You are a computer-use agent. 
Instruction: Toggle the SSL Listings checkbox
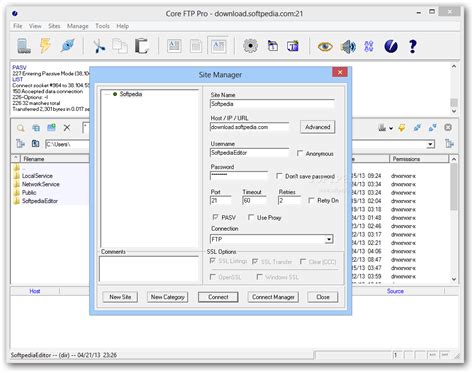212,261
